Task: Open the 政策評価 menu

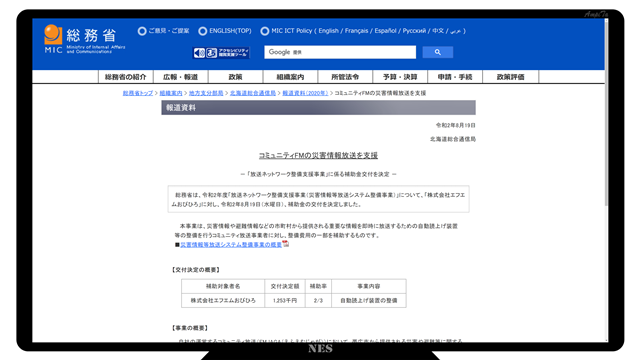Action: pyautogui.click(x=511, y=77)
